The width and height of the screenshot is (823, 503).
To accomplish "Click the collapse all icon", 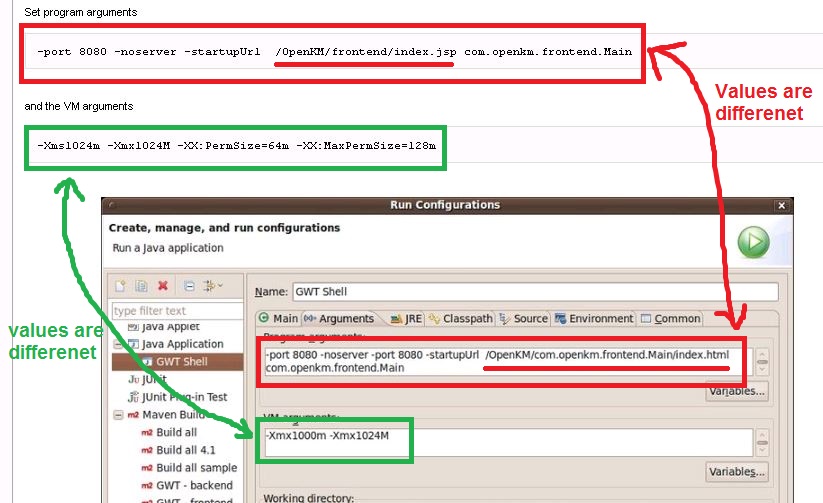I will point(188,286).
